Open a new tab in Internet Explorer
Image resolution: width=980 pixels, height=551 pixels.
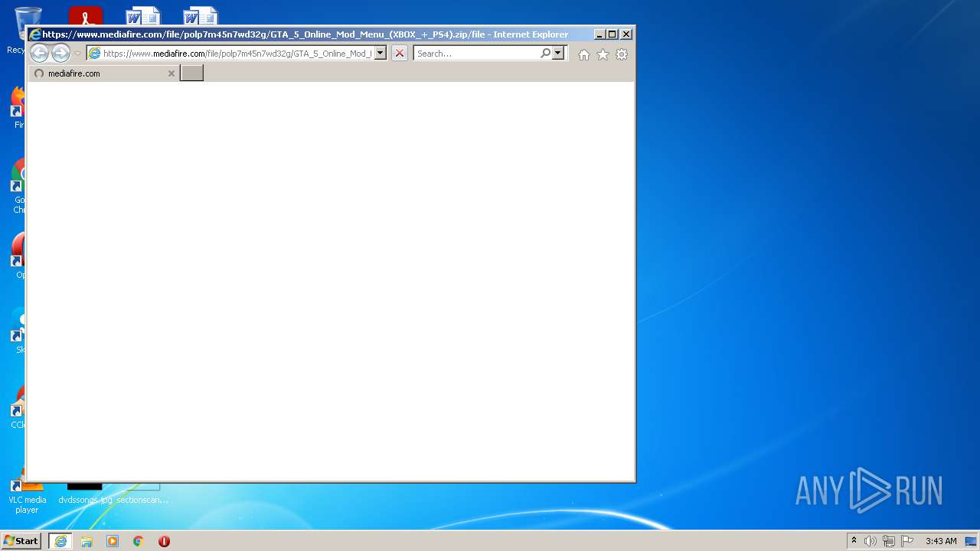(191, 73)
